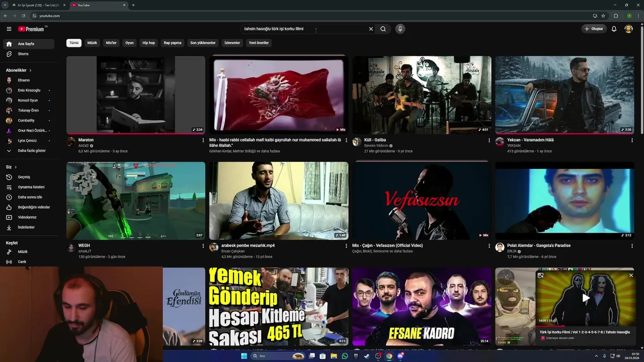The image size is (644, 362).
Task: Select the Hip hop filter chip
Action: pyautogui.click(x=148, y=43)
